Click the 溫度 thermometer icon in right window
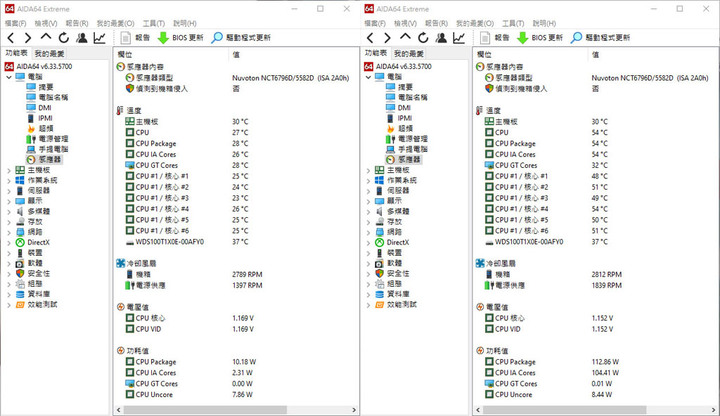This screenshot has width=720, height=416. click(479, 110)
